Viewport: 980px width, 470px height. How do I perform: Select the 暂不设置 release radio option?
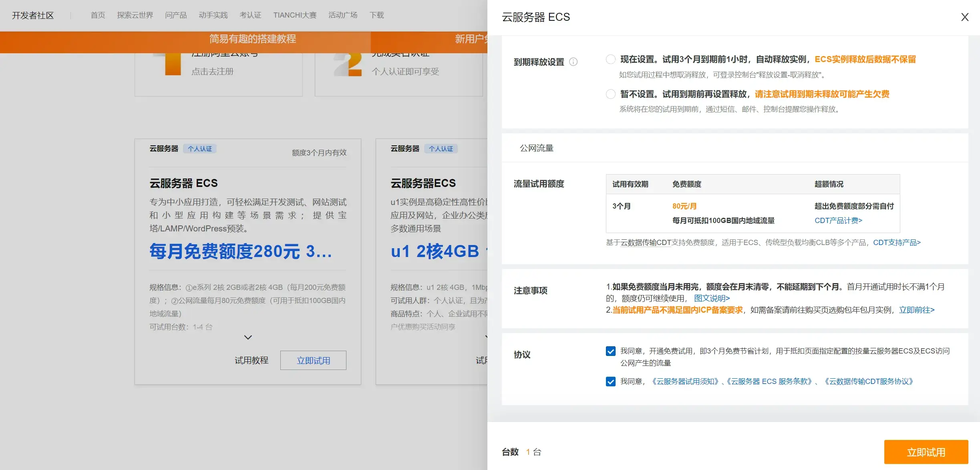[611, 94]
